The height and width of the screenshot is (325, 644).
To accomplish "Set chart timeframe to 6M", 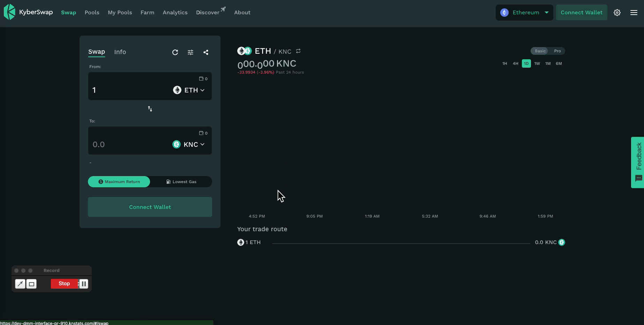I will point(559,63).
